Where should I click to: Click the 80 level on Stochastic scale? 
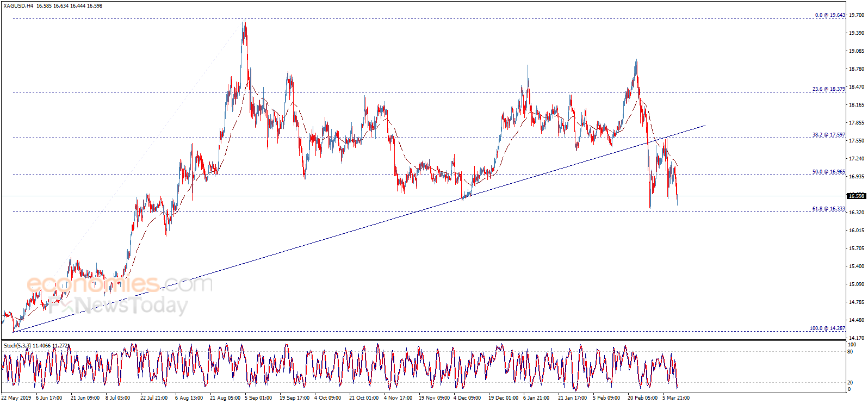pyautogui.click(x=851, y=352)
